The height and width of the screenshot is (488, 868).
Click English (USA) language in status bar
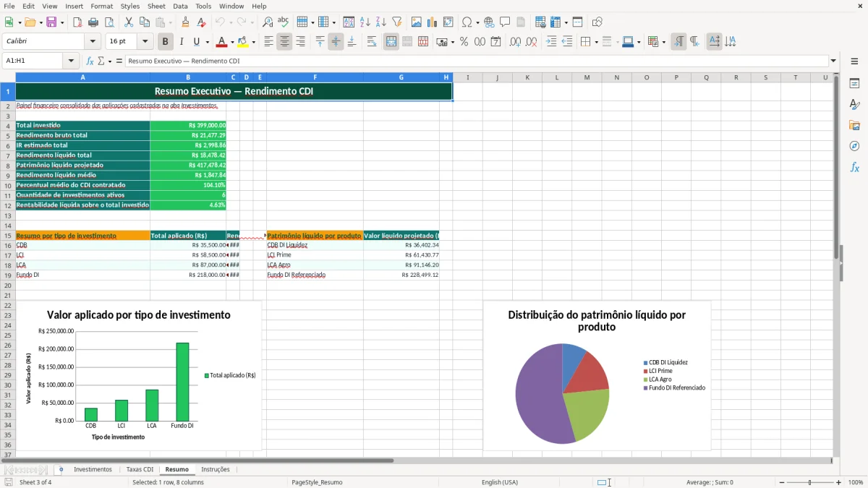click(500, 482)
